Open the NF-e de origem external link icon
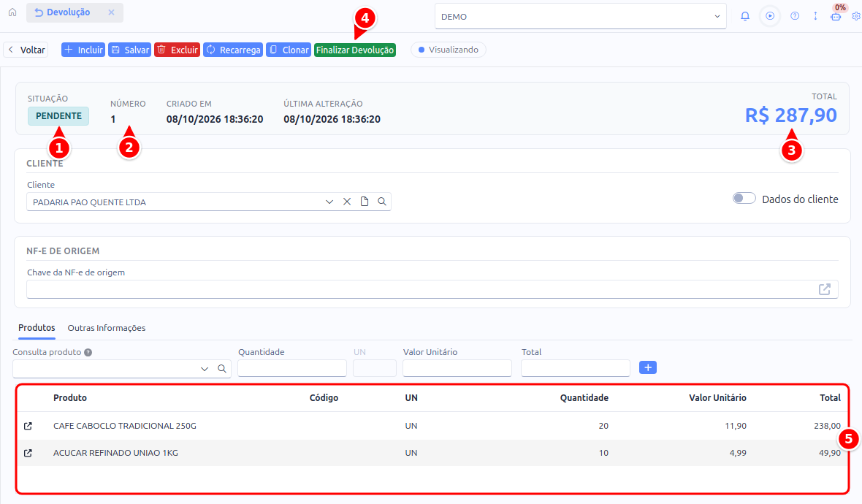Image resolution: width=862 pixels, height=504 pixels. tap(825, 289)
